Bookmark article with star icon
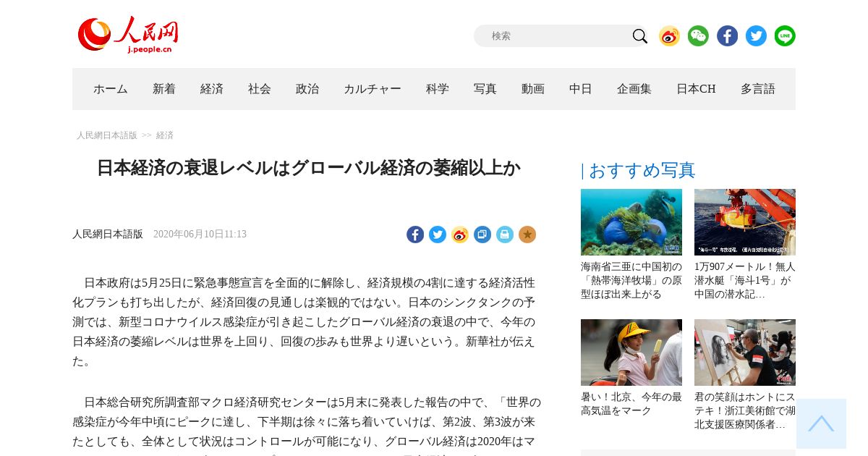The width and height of the screenshot is (868, 456). click(x=527, y=235)
